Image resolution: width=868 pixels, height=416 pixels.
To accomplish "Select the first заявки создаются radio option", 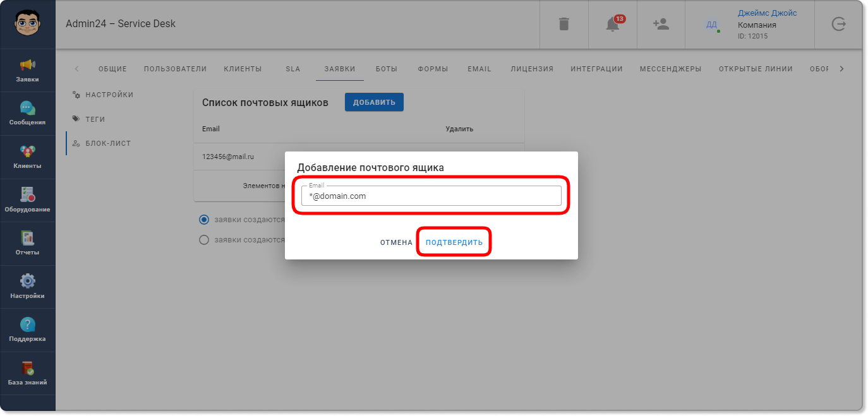I will tap(204, 220).
